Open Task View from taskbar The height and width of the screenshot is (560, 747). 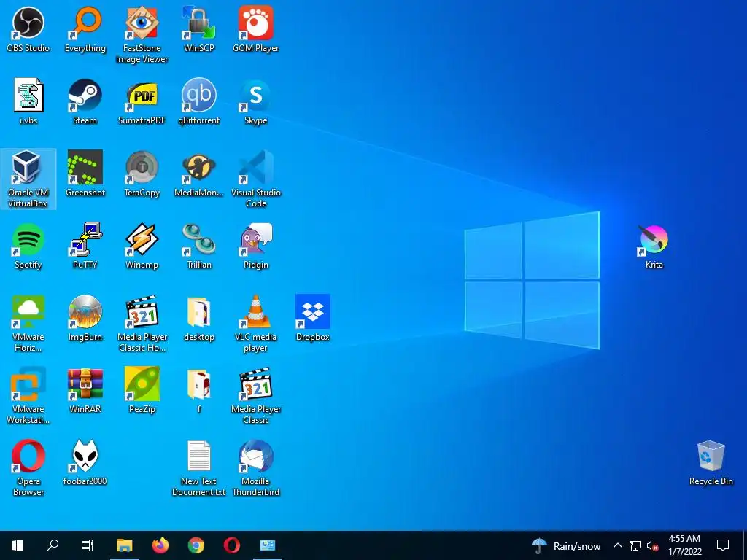coord(88,545)
